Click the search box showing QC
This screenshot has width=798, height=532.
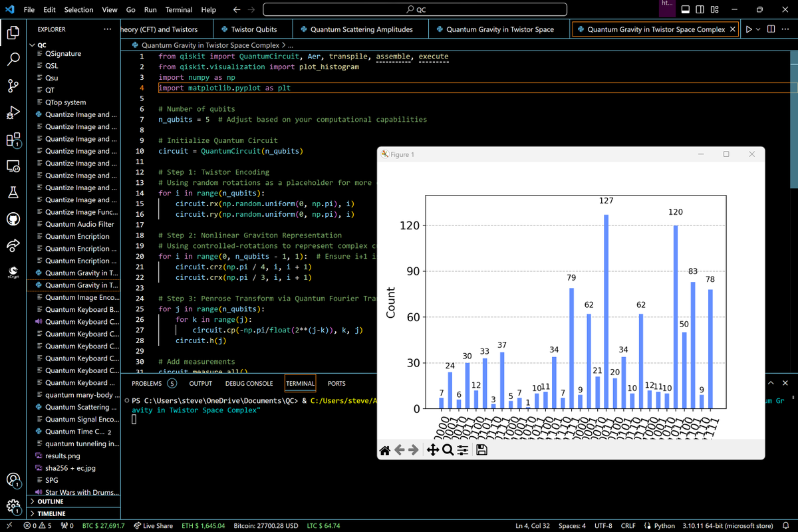pyautogui.click(x=415, y=10)
